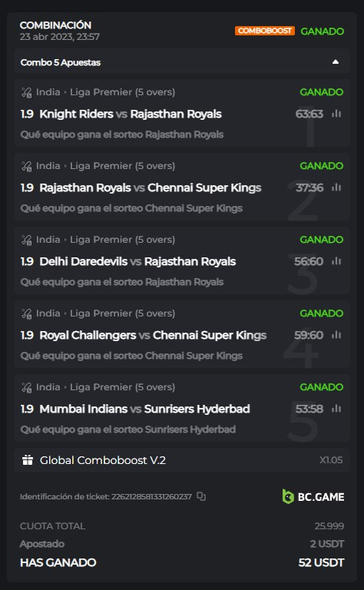Open Mumbai Indians vs Sunrisers Hyderbad match
Image resolution: width=364 pixels, height=590 pixels.
(145, 409)
